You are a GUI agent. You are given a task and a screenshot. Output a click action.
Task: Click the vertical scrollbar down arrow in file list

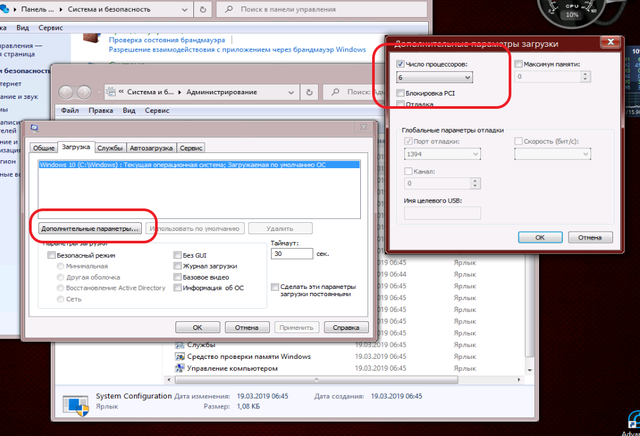coord(530,370)
